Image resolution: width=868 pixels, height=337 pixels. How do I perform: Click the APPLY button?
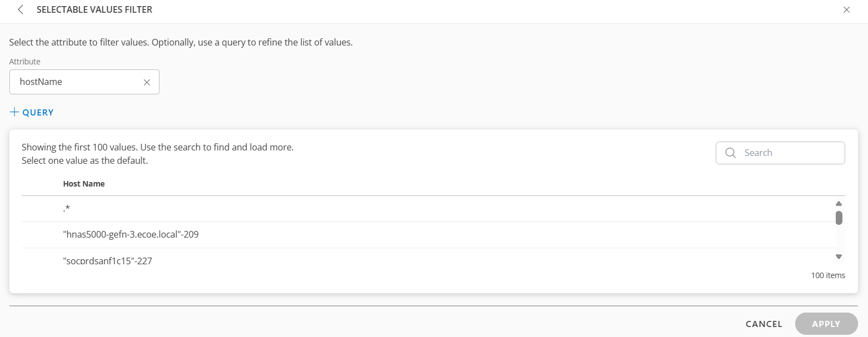tap(826, 324)
